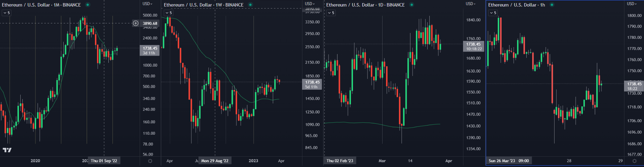Click the Ethereum / U.S. Dollar 1D BINANCE title

click(365, 5)
